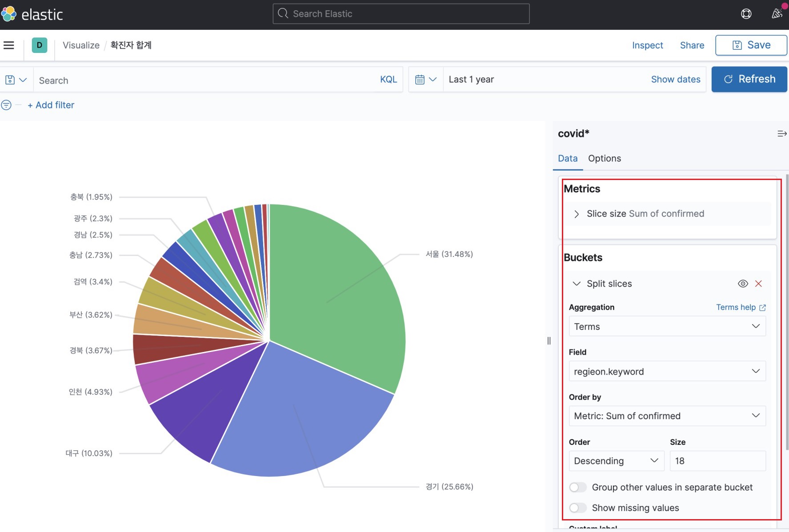Switch to the Data tab
The image size is (789, 532).
(568, 159)
